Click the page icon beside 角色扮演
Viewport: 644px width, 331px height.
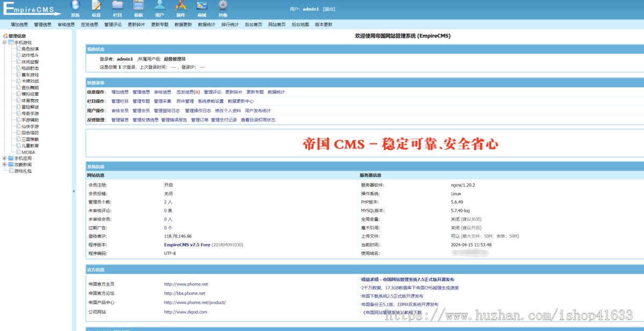[x=18, y=49]
